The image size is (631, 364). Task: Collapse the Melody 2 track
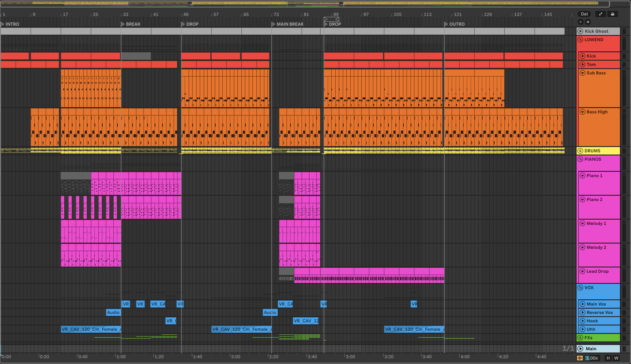click(x=583, y=248)
